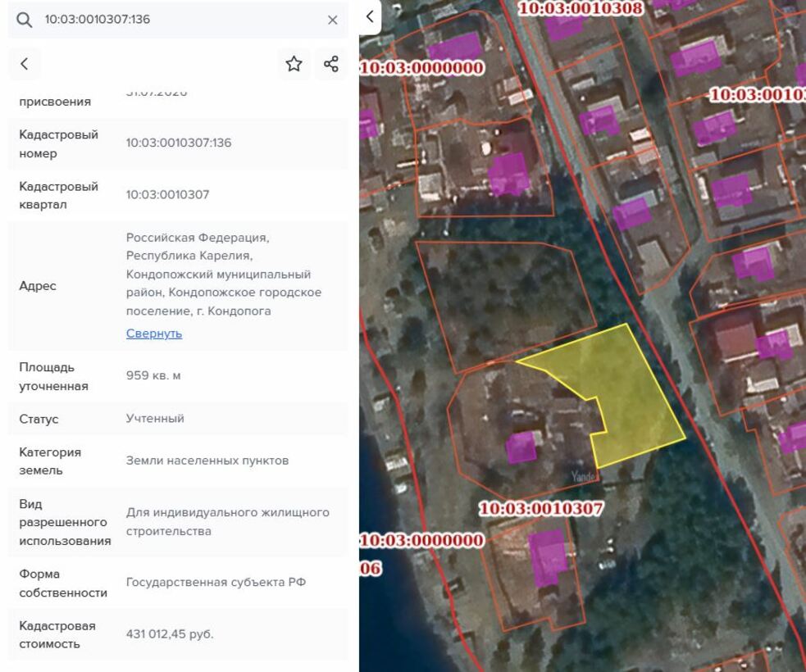Image resolution: width=806 pixels, height=672 pixels.
Task: Click map label 10:03:0010308
Action: pyautogui.click(x=581, y=7)
